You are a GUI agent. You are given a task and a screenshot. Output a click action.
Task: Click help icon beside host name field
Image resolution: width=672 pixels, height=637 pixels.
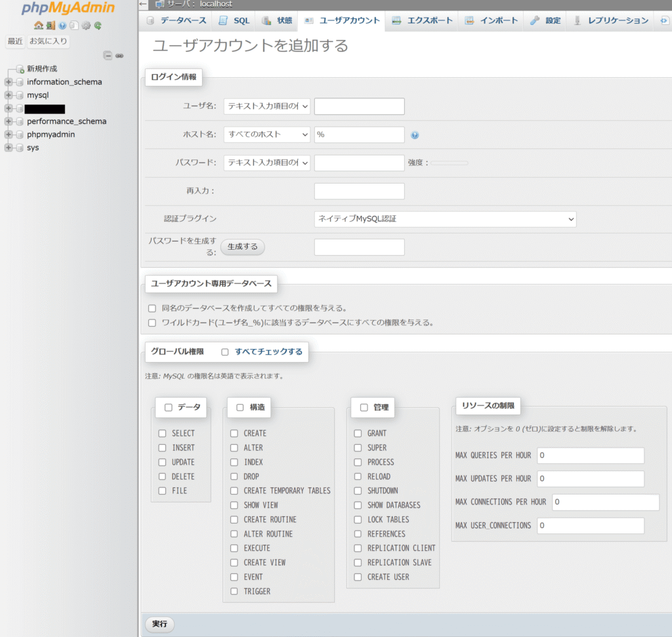pos(415,135)
